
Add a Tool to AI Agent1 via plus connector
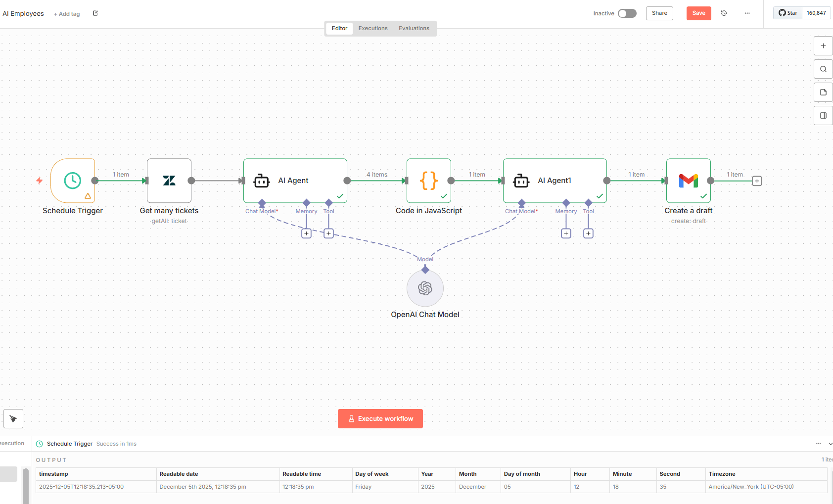(x=588, y=233)
